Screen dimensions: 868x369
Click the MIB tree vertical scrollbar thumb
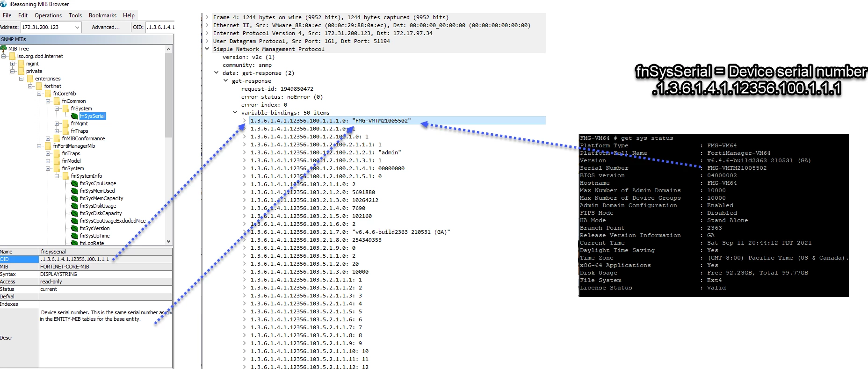[x=169, y=95]
